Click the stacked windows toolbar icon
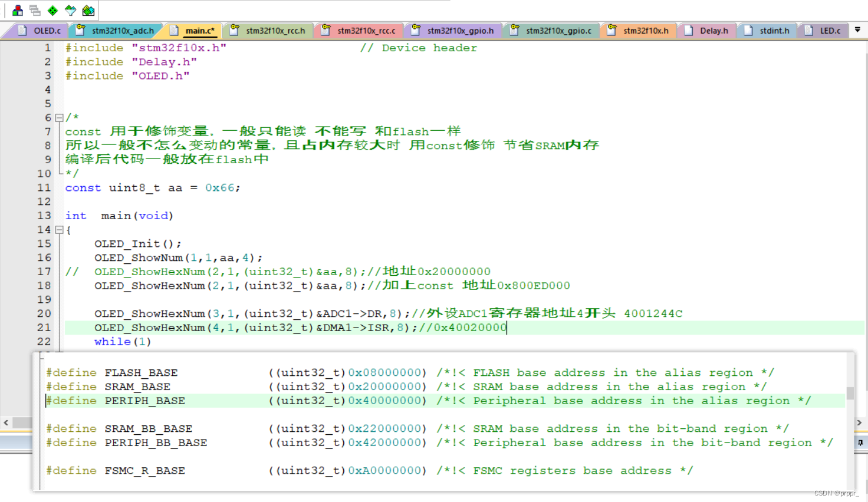 point(35,10)
